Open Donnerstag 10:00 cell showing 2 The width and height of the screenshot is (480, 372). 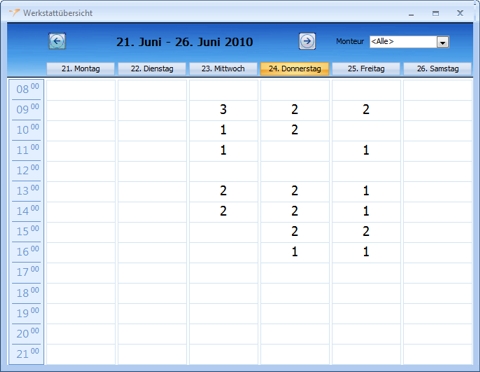[x=295, y=130]
